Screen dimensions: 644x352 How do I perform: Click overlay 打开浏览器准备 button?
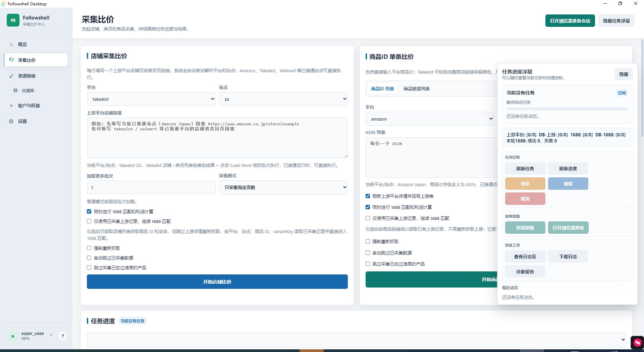[568, 228]
